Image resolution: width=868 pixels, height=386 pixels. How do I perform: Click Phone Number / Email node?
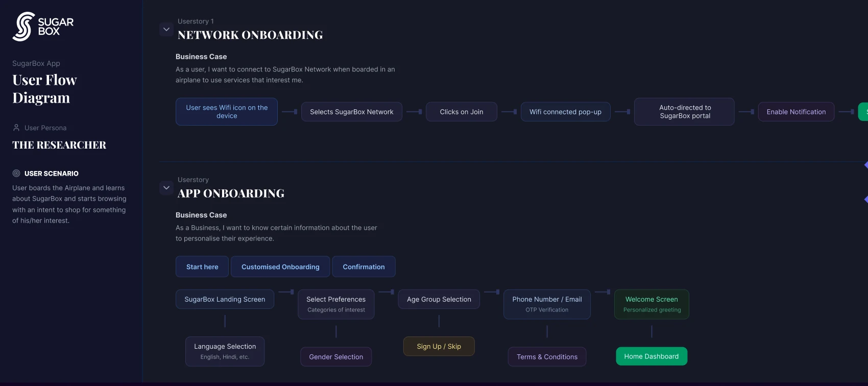pos(547,304)
